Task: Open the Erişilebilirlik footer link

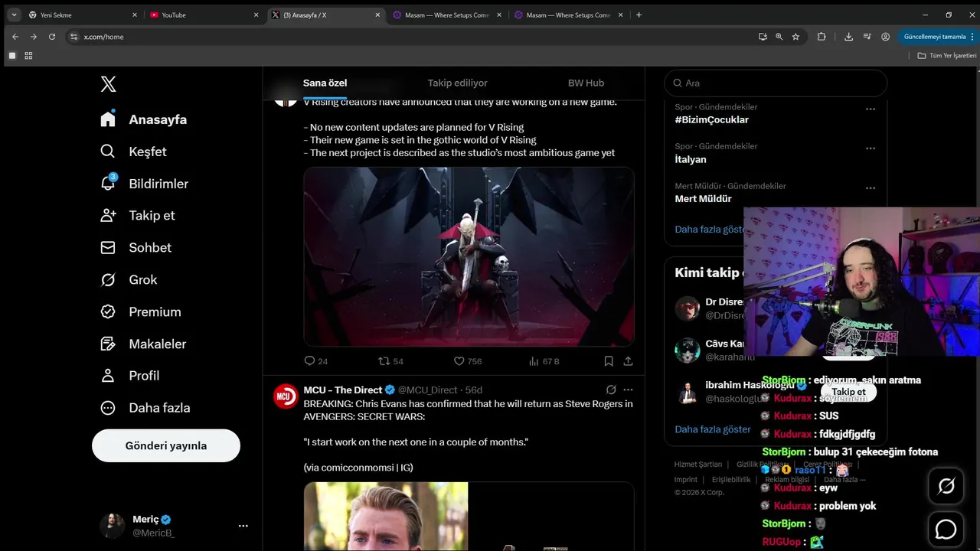Action: (x=731, y=480)
